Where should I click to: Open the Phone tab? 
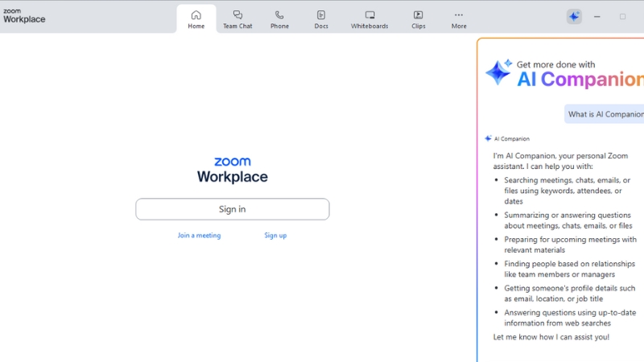[279, 19]
